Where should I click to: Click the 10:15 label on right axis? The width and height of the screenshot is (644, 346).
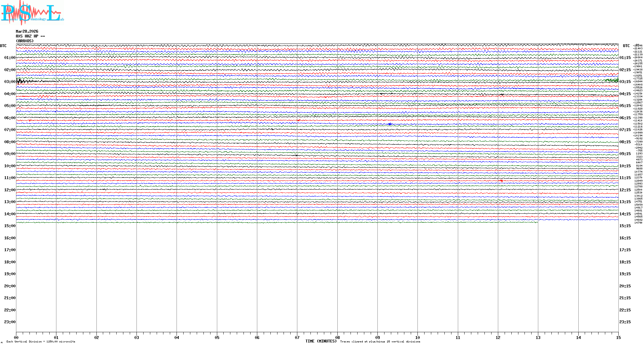625,166
